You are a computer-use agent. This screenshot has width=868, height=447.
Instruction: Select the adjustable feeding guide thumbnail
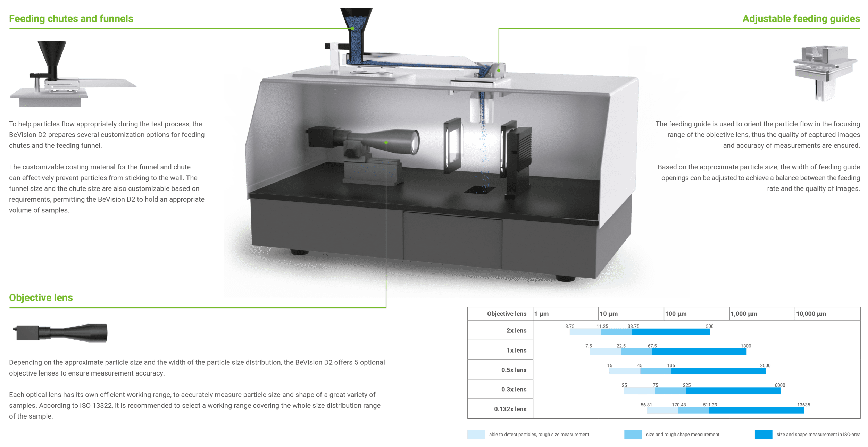pos(825,73)
